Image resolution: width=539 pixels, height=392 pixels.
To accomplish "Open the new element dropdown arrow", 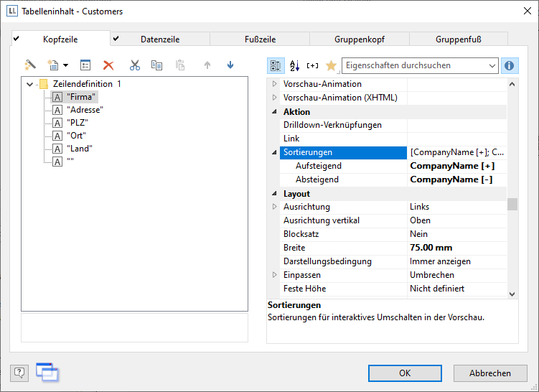I will pyautogui.click(x=65, y=65).
